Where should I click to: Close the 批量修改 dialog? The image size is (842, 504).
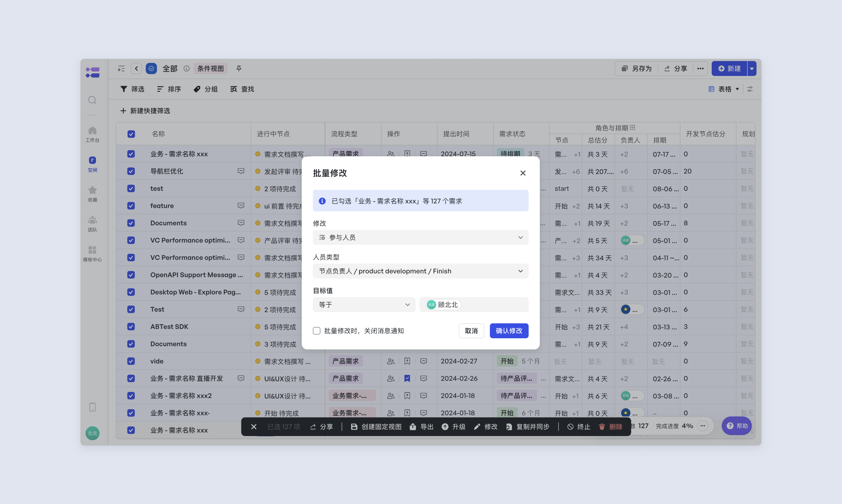(x=523, y=173)
